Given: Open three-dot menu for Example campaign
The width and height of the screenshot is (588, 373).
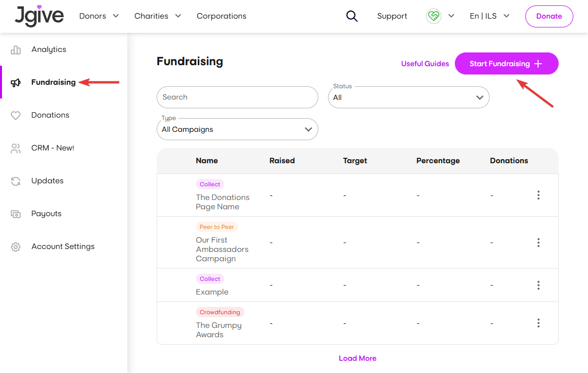Looking at the screenshot, I should click(x=539, y=285).
